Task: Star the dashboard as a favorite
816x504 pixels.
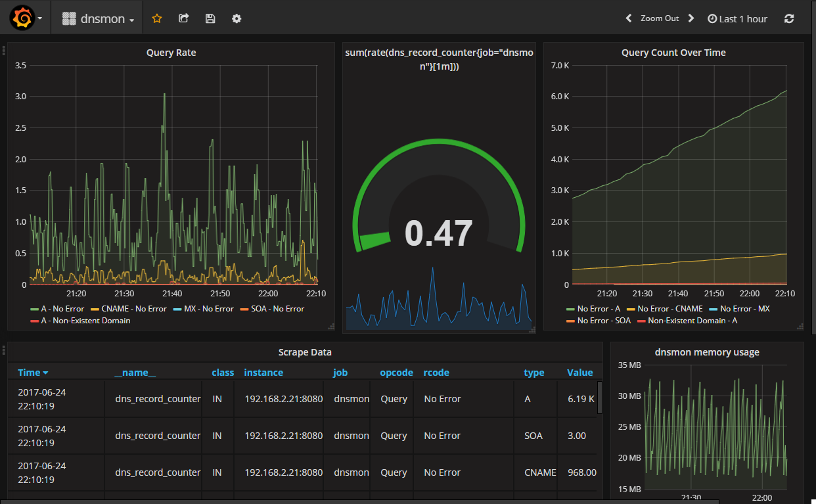Action: coord(157,18)
